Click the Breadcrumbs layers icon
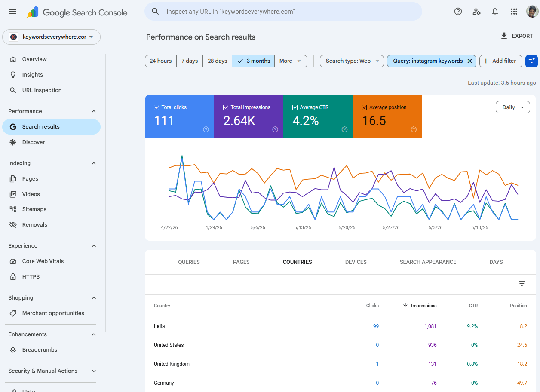This screenshot has width=540, height=392. [13, 350]
